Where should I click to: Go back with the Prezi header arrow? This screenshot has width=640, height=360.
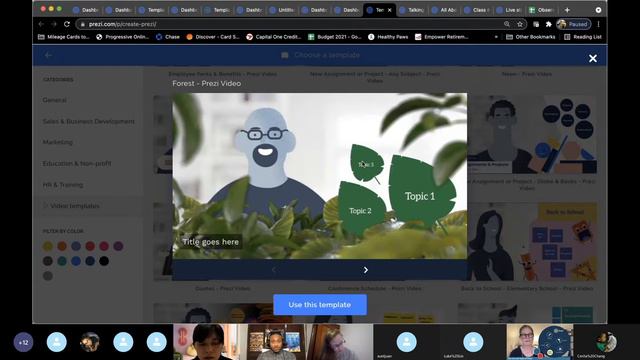(48, 55)
